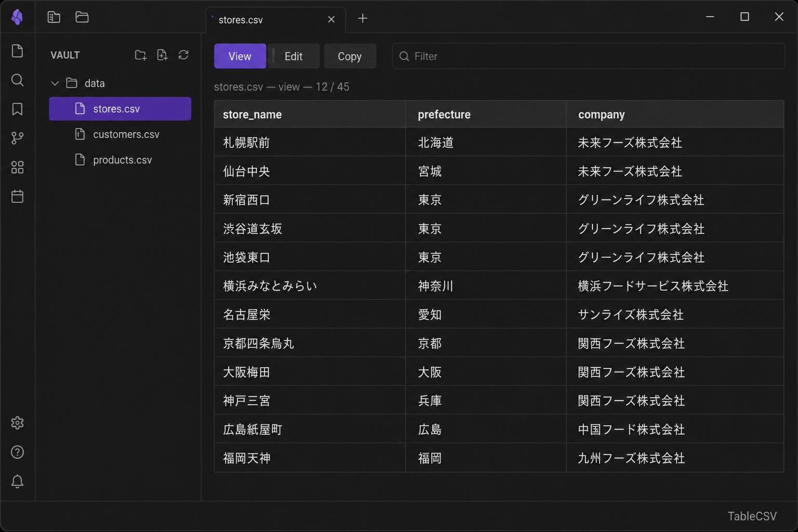This screenshot has height=532, width=798.
Task: Select the 仙台中央 store cell
Action: [x=310, y=171]
